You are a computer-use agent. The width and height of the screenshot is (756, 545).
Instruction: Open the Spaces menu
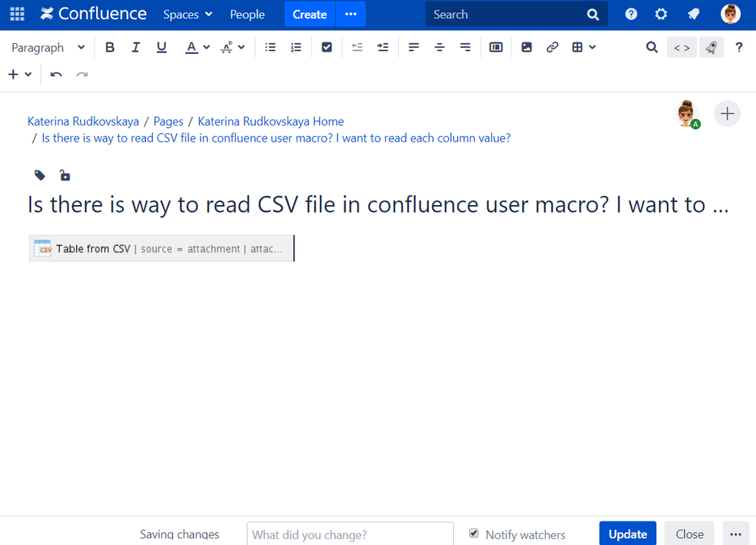pos(188,14)
